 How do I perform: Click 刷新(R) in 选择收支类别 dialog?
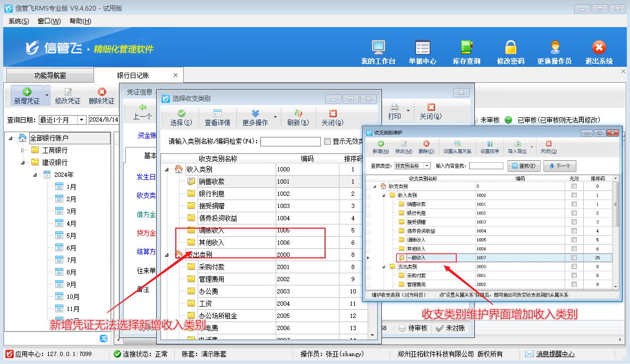click(x=297, y=117)
